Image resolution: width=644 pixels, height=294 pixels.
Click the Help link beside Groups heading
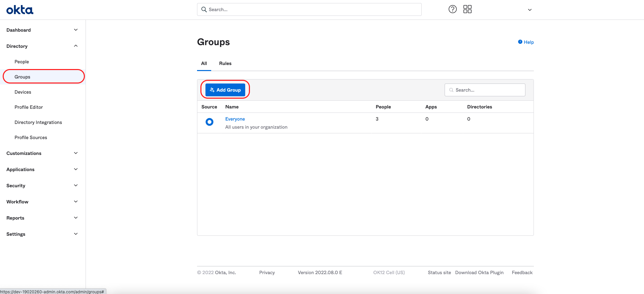(526, 42)
